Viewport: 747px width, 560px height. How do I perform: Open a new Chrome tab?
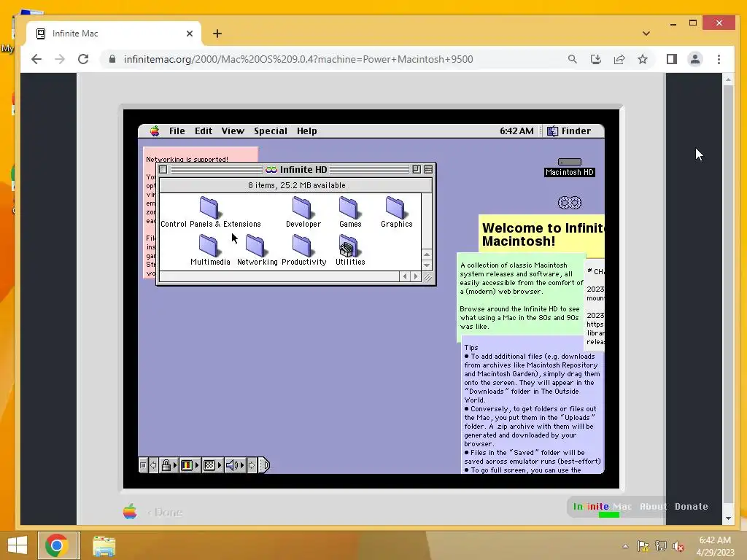217,34
